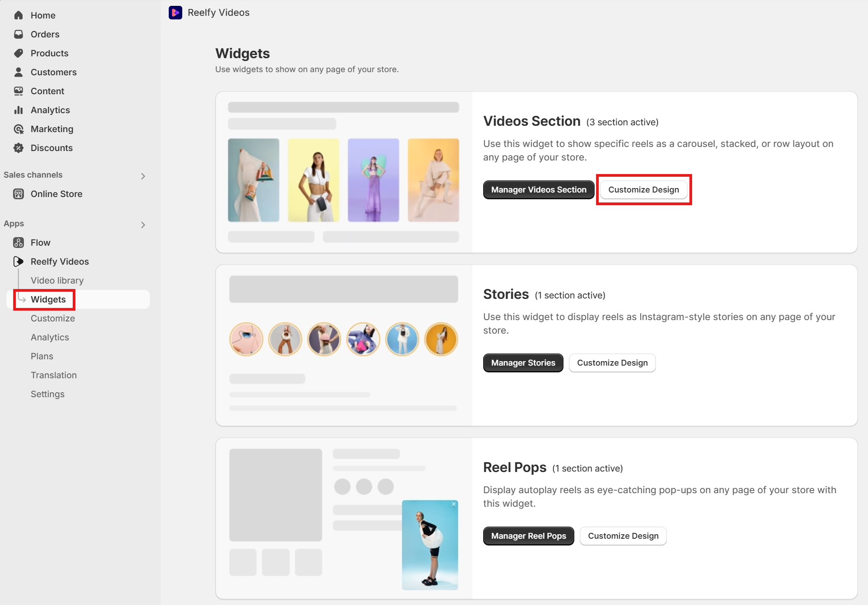Viewport: 868px width, 605px height.
Task: Click the Marketing target icon
Action: click(x=18, y=129)
